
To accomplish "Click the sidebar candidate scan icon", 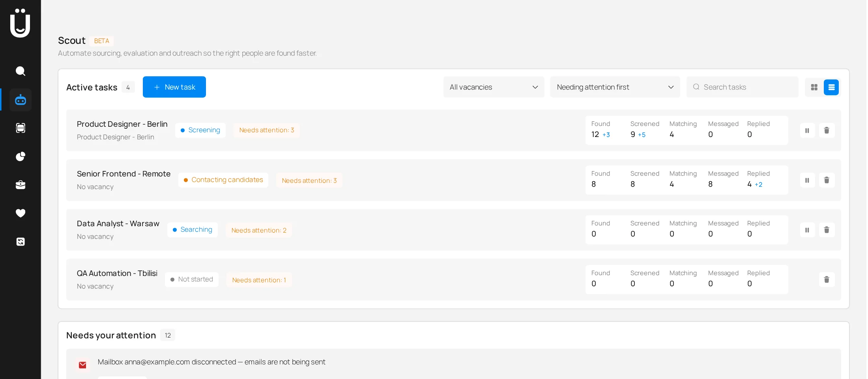I will point(21,128).
